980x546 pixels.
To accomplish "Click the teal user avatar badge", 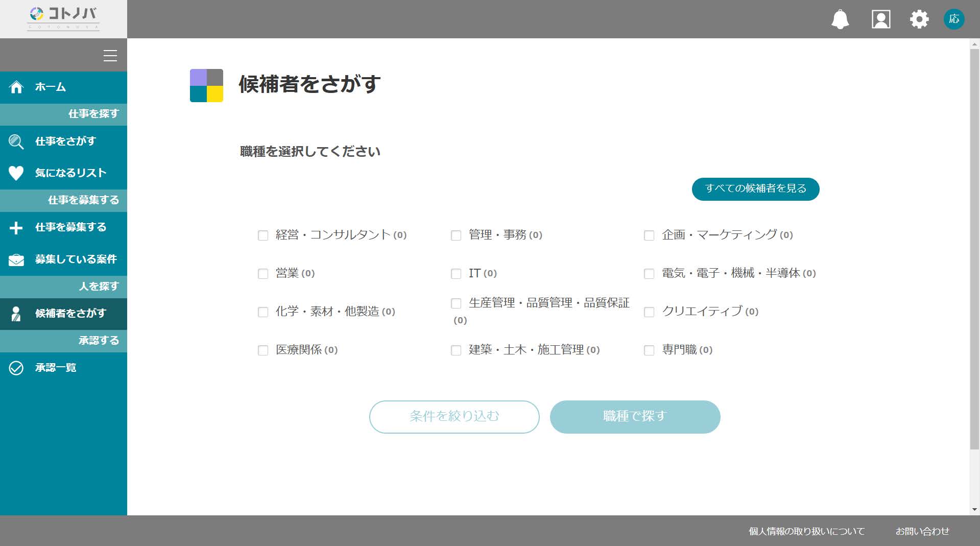I will click(954, 19).
